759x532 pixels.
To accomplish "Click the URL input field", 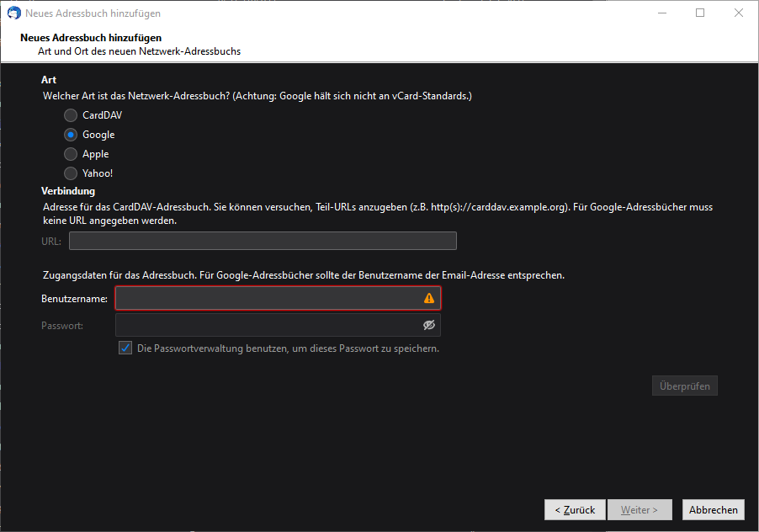I will pyautogui.click(x=263, y=241).
